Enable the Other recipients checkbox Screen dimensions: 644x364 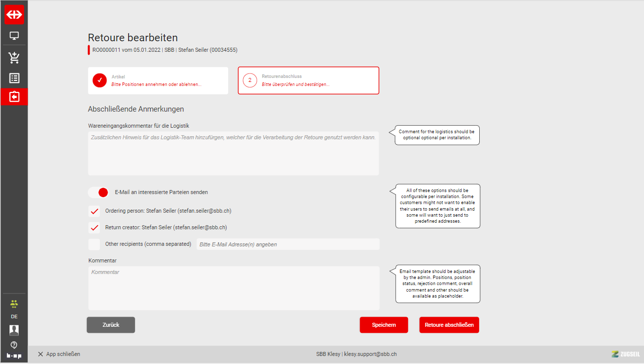tap(94, 244)
